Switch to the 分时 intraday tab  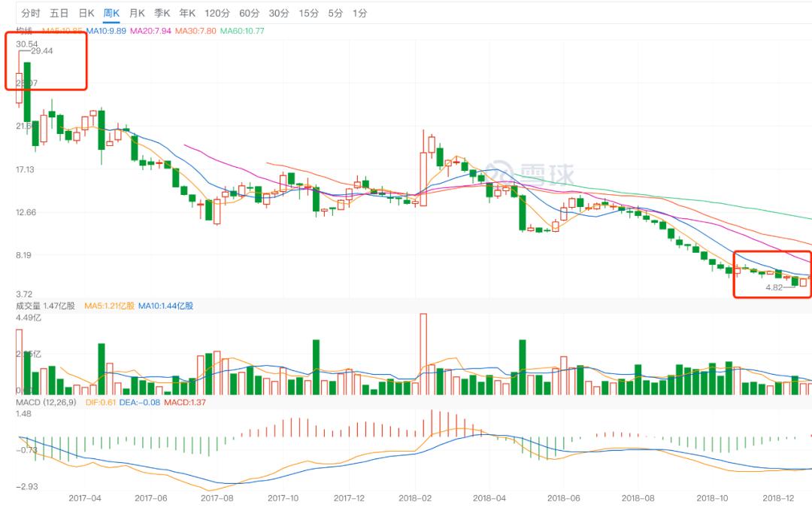[31, 14]
